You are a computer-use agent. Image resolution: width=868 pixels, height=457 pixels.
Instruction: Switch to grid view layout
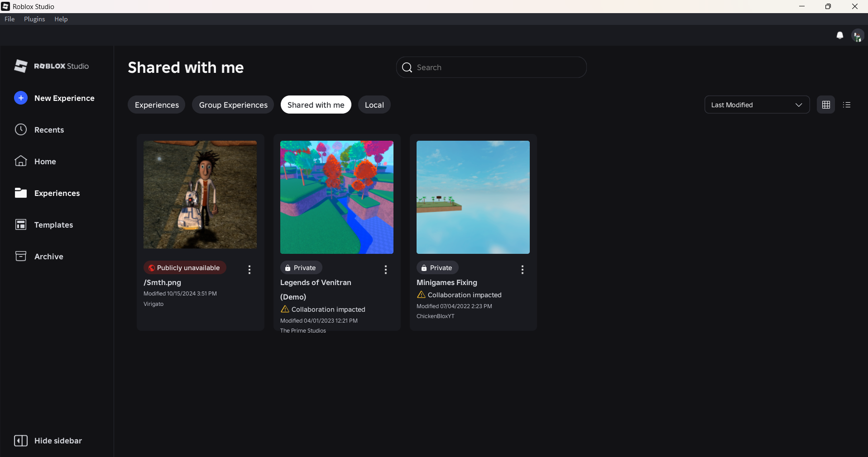click(x=826, y=105)
